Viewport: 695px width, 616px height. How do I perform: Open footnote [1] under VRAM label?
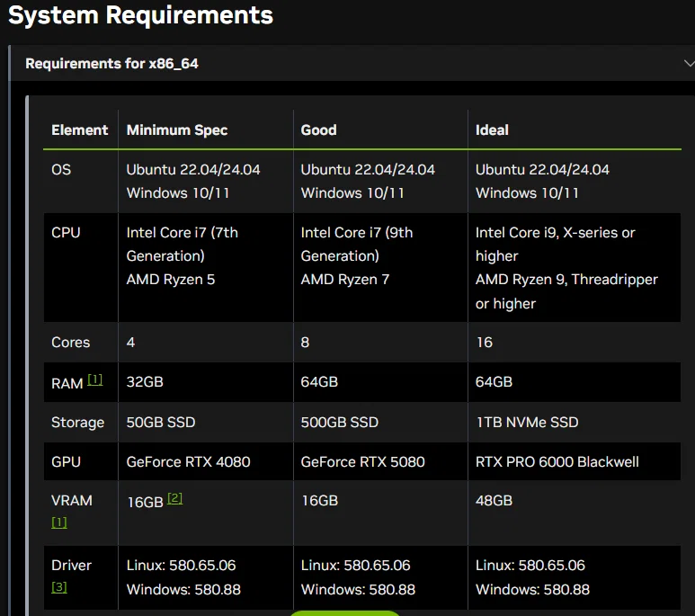pos(59,522)
